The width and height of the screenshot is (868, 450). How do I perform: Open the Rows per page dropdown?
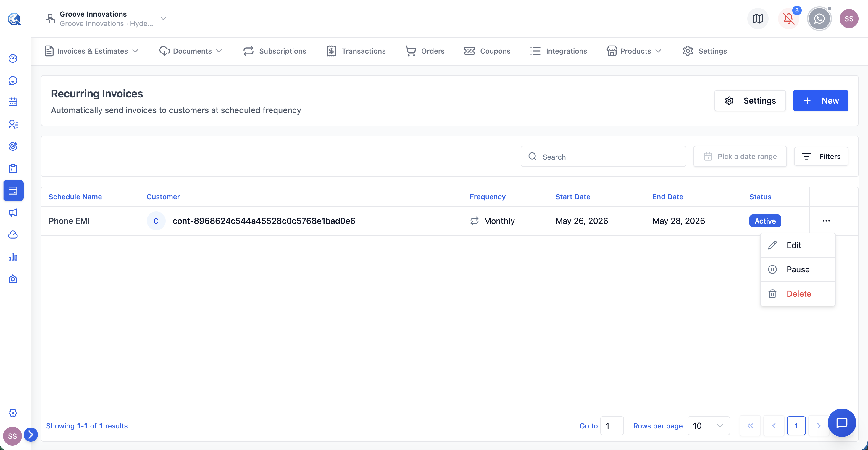(708, 426)
